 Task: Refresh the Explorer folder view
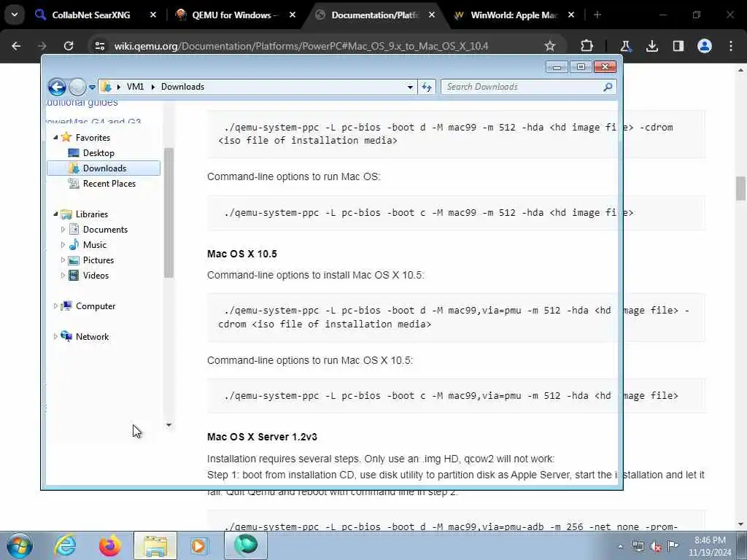tap(426, 87)
